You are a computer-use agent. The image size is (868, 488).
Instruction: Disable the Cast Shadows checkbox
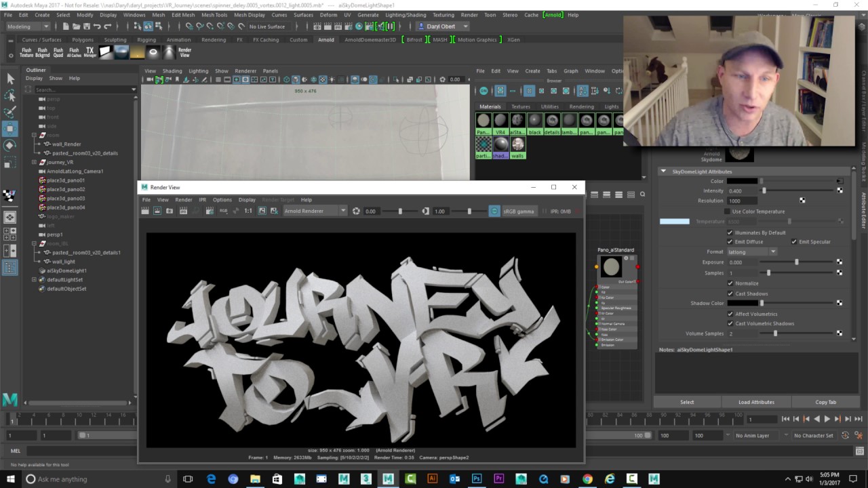coord(730,293)
